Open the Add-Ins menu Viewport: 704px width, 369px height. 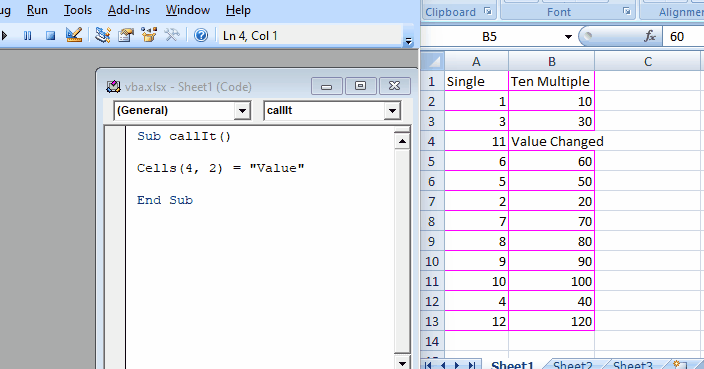click(x=129, y=10)
